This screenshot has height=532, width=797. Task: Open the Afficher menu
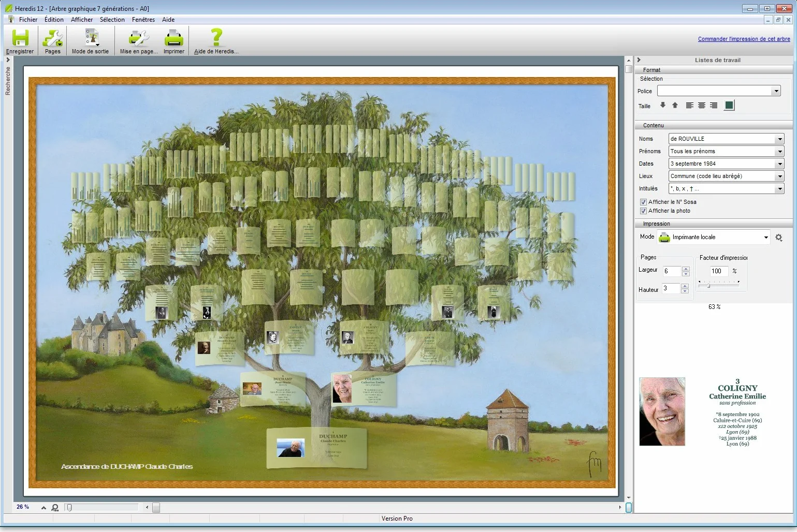pos(82,20)
